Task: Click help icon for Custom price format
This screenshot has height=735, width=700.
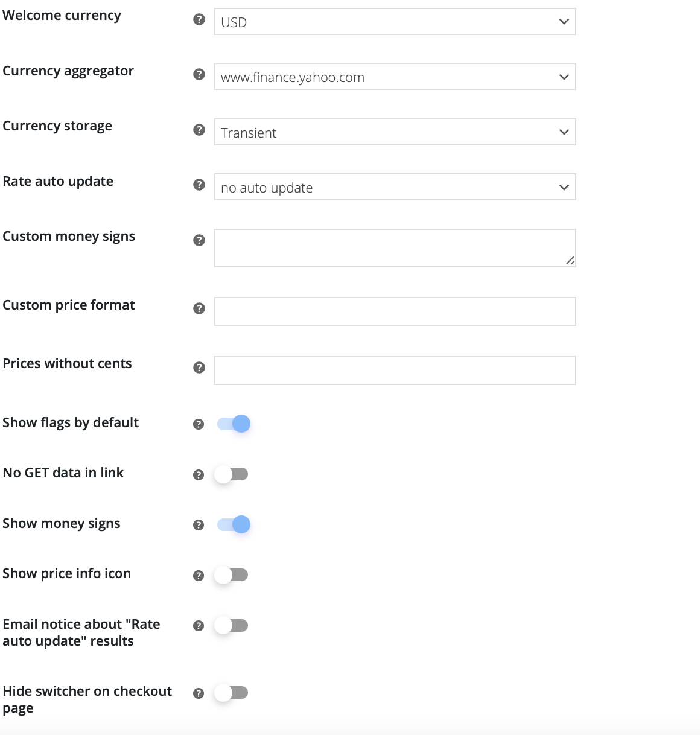Action: (199, 308)
